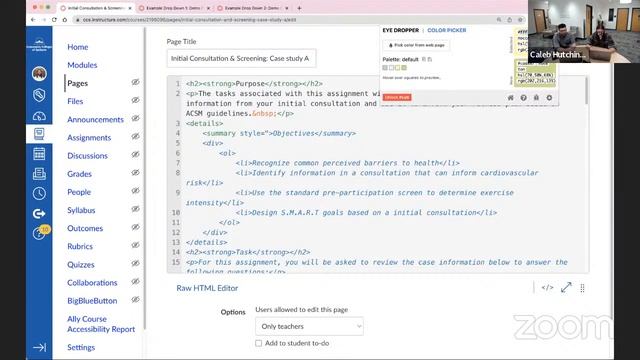The height and width of the screenshot is (360, 640).
Task: Open the BigBlueButton course link
Action: pyautogui.click(x=92, y=301)
